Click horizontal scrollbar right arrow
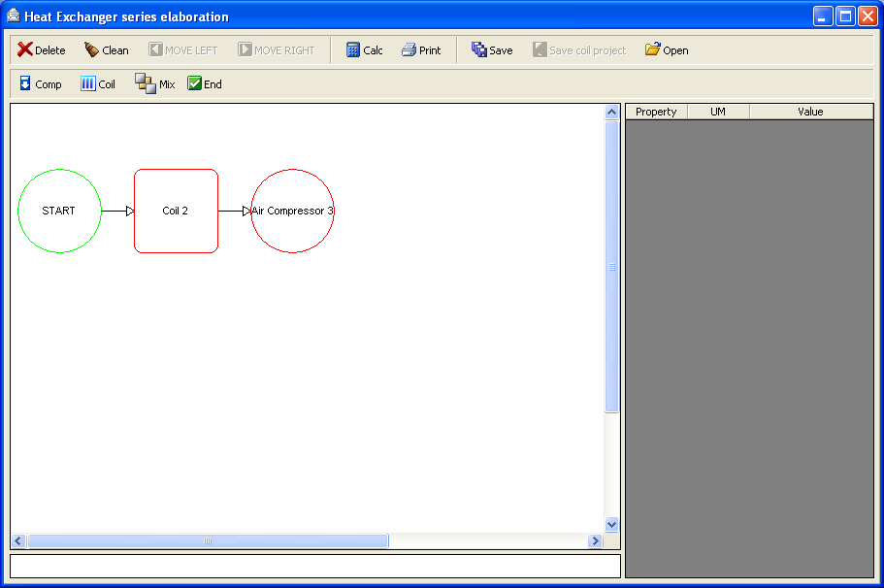This screenshot has width=884, height=588. [595, 540]
